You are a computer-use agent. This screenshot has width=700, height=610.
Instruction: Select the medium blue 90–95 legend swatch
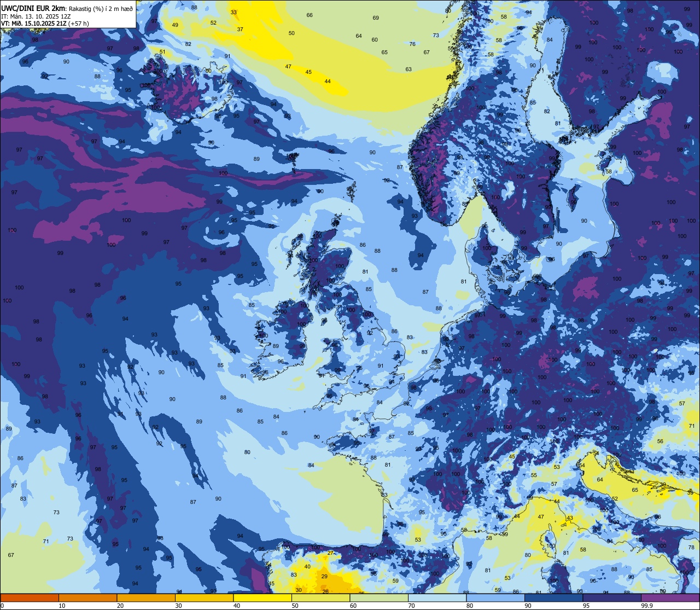(x=553, y=597)
